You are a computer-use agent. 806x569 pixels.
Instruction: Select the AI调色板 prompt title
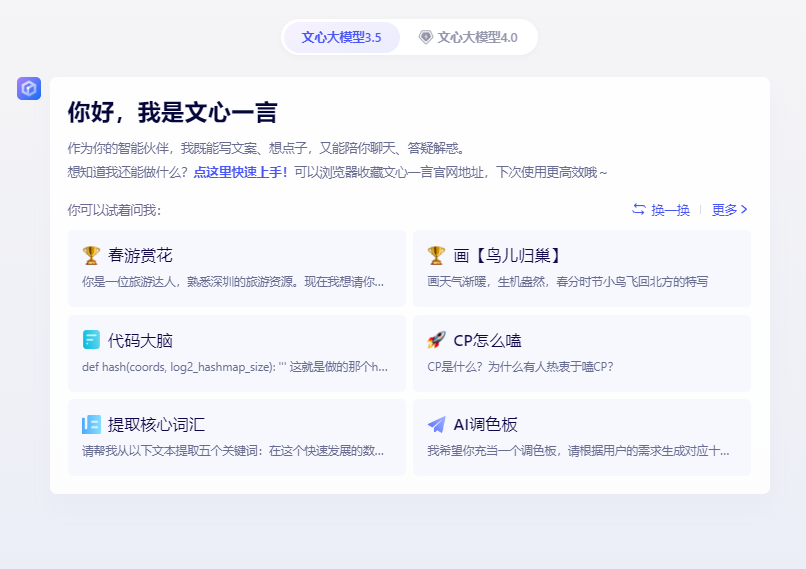[485, 425]
